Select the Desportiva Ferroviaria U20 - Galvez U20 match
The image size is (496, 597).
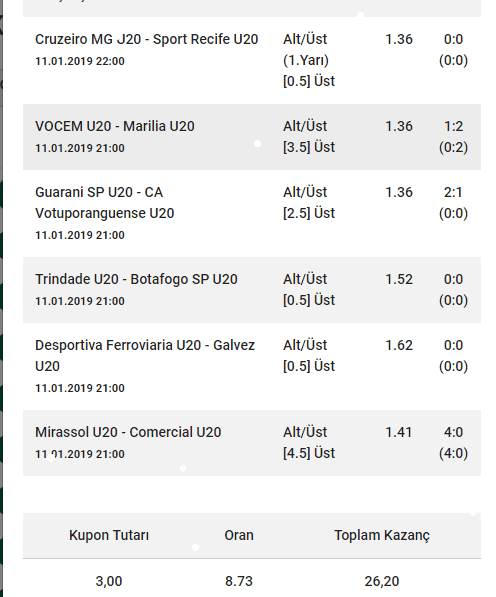click(x=145, y=356)
